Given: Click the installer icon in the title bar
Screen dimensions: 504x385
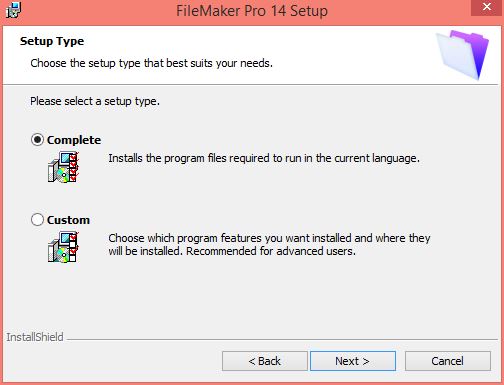Looking at the screenshot, I should [13, 10].
